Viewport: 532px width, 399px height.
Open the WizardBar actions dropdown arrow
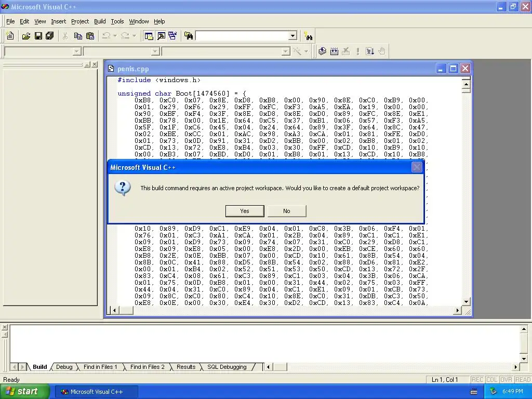pos(306,51)
